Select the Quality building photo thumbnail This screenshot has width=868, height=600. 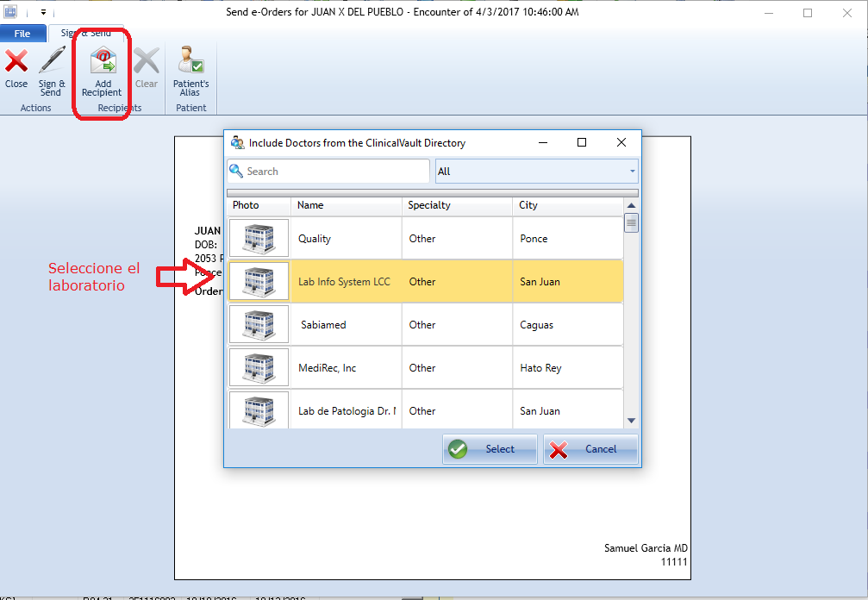click(x=259, y=239)
